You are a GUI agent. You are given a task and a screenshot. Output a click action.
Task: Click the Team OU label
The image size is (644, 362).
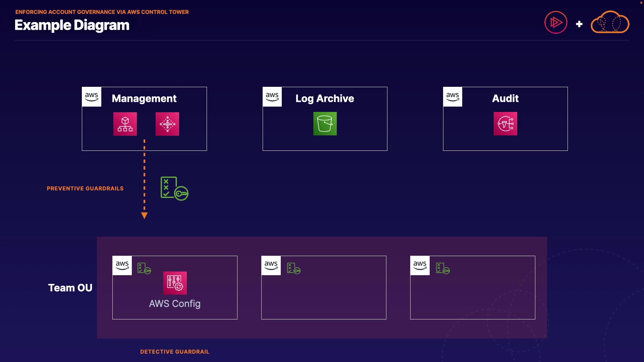click(70, 288)
